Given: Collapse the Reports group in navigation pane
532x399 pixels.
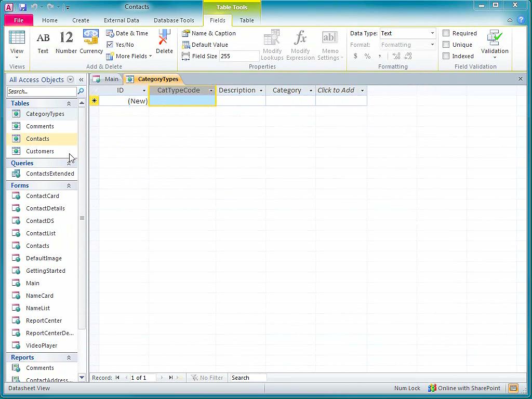Looking at the screenshot, I should (x=69, y=357).
